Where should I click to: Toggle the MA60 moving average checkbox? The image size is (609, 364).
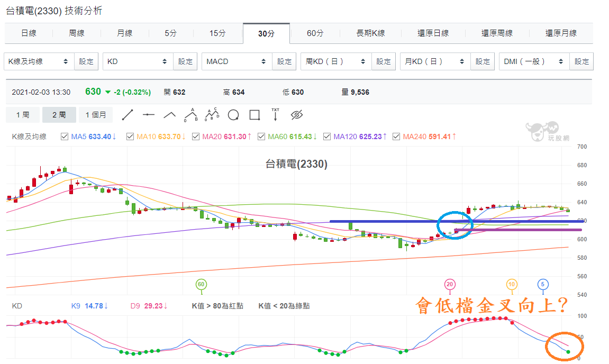coord(261,136)
